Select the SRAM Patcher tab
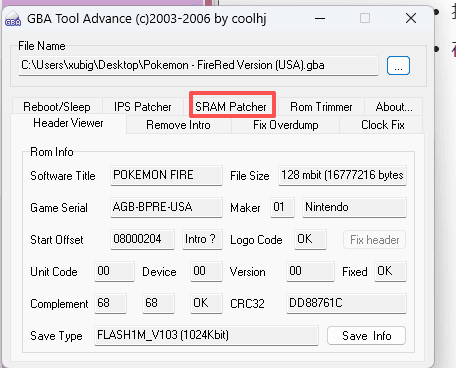Viewport: 456px width, 368px height. pos(231,107)
